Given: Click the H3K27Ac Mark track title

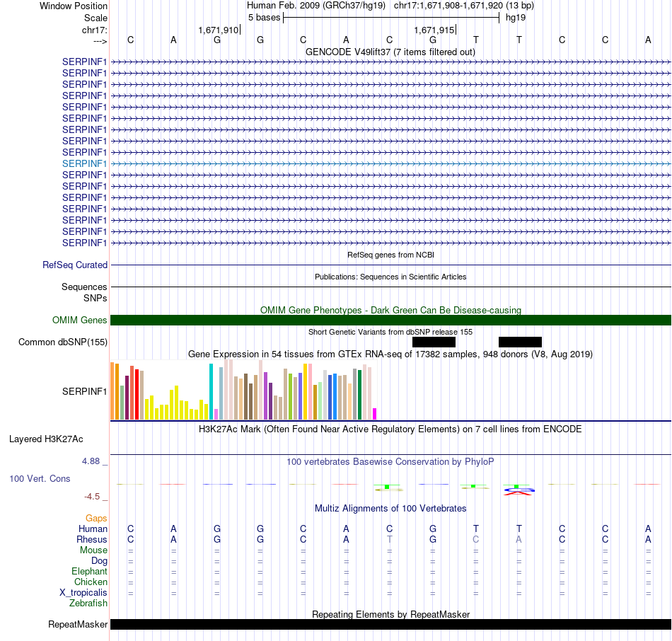Looking at the screenshot, I should pos(390,429).
